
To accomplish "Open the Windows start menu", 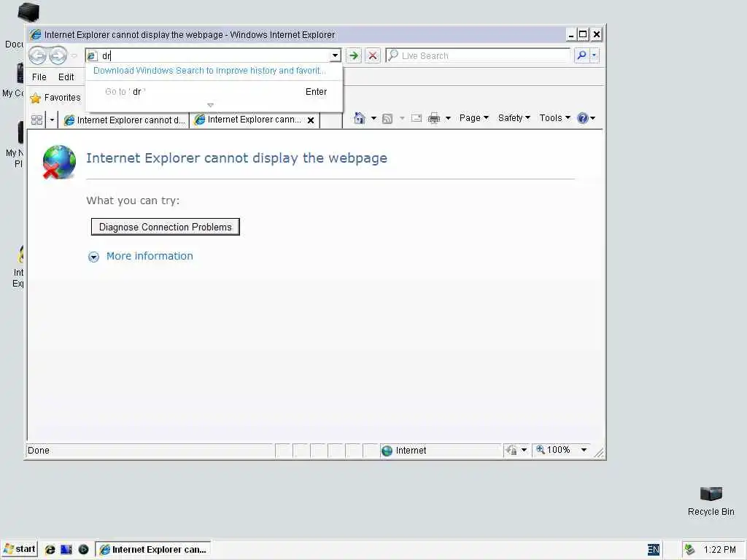I will tap(20, 549).
